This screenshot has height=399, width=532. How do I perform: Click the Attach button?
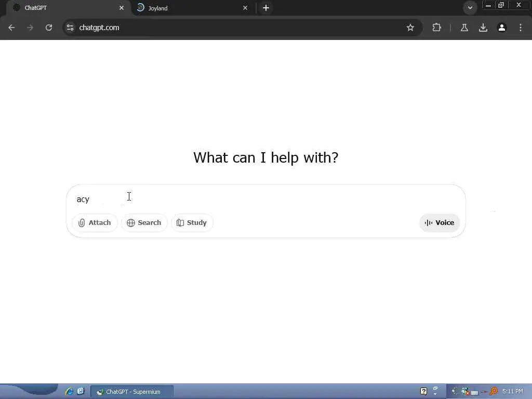(x=95, y=222)
